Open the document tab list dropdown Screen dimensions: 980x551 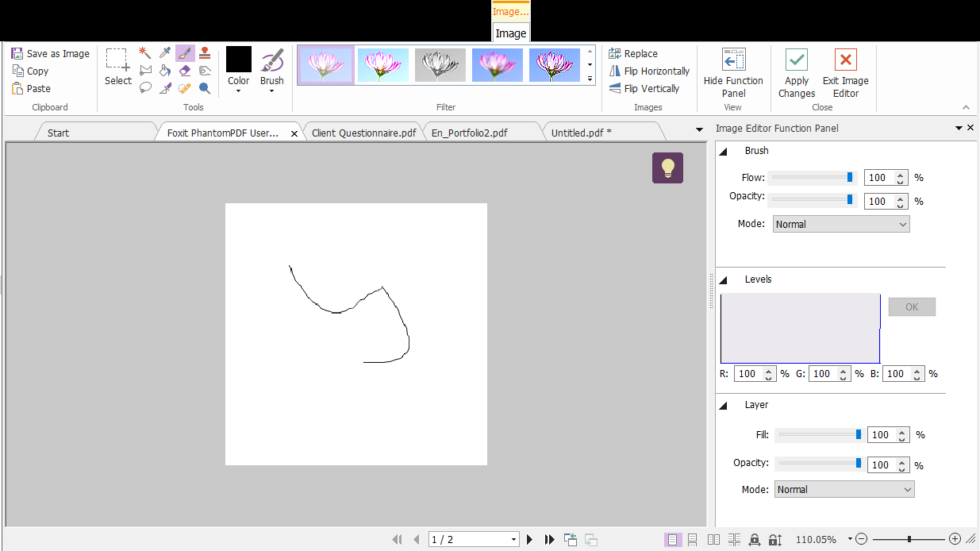[699, 129]
